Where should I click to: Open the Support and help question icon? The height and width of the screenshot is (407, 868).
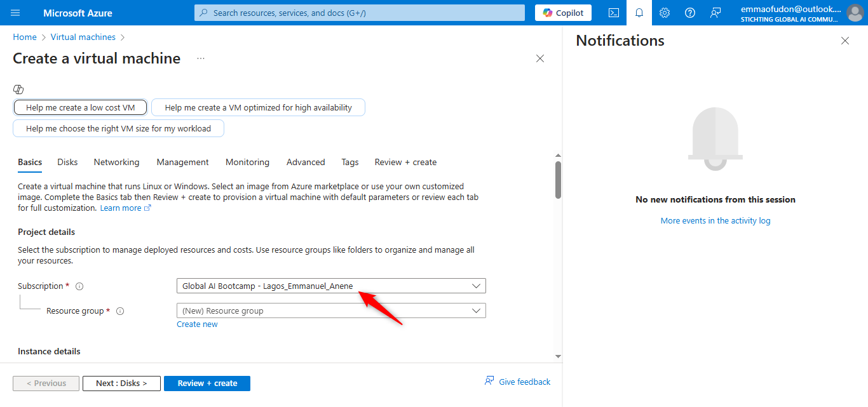click(690, 13)
